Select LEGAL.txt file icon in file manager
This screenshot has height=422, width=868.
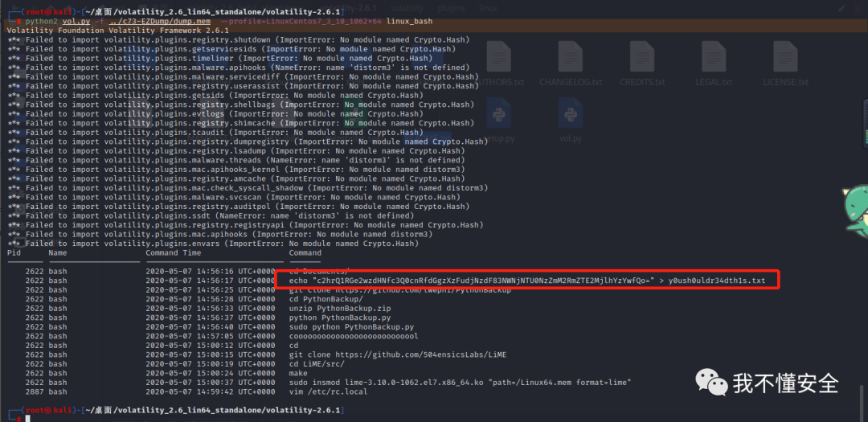[x=714, y=64]
